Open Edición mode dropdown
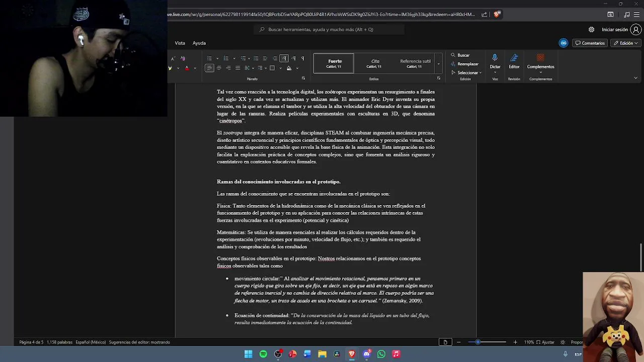This screenshot has height=362, width=644. (x=626, y=43)
